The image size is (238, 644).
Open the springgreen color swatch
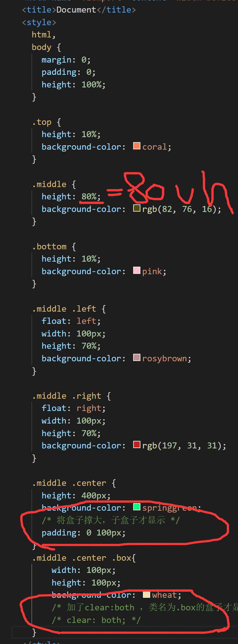[137, 507]
